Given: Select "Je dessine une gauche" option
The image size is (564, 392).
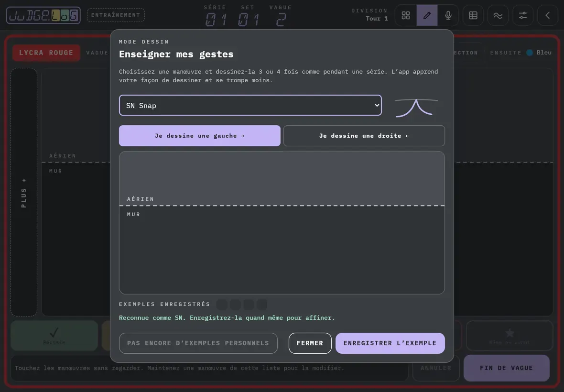Looking at the screenshot, I should point(200,136).
